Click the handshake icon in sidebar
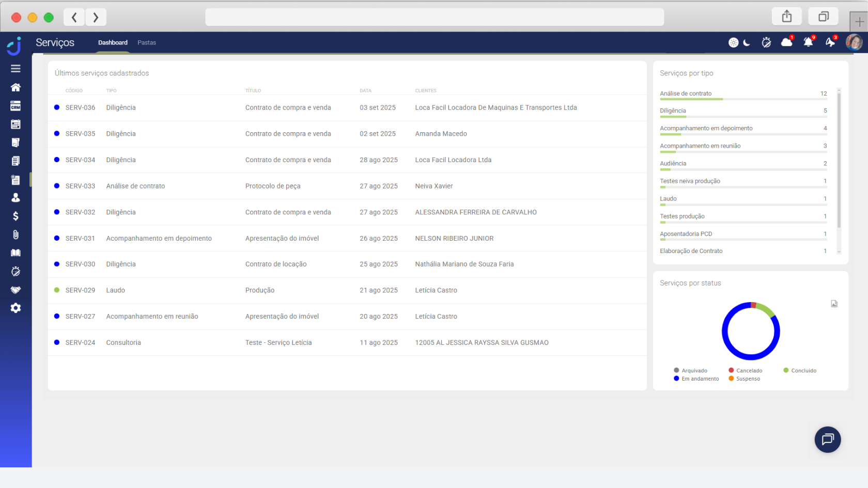This screenshot has height=488, width=868. point(16,290)
